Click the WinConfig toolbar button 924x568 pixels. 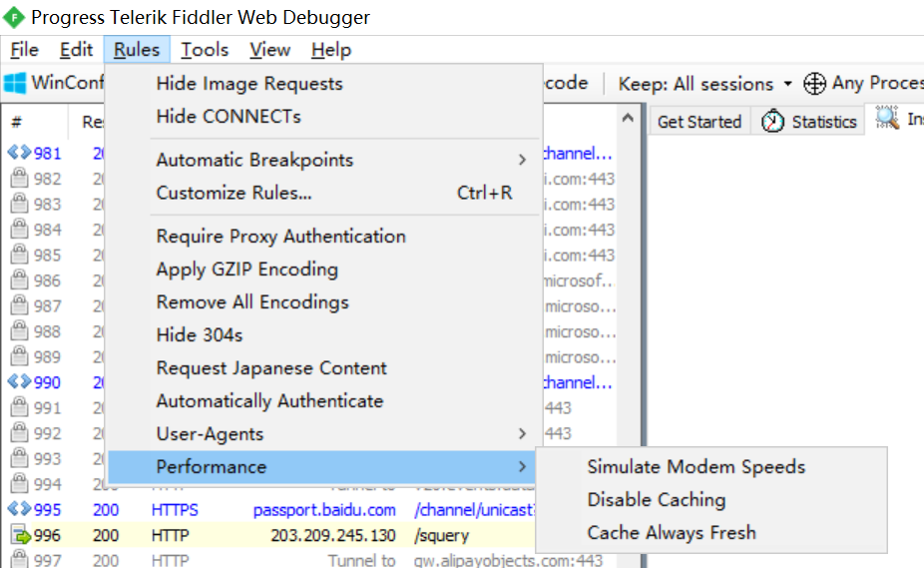pyautogui.click(x=54, y=83)
